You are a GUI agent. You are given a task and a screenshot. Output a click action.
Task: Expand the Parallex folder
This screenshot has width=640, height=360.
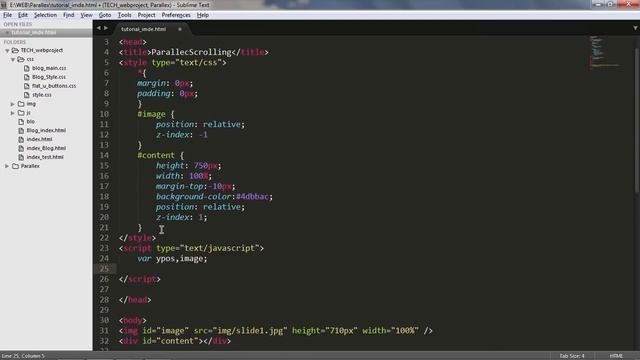click(x=7, y=166)
